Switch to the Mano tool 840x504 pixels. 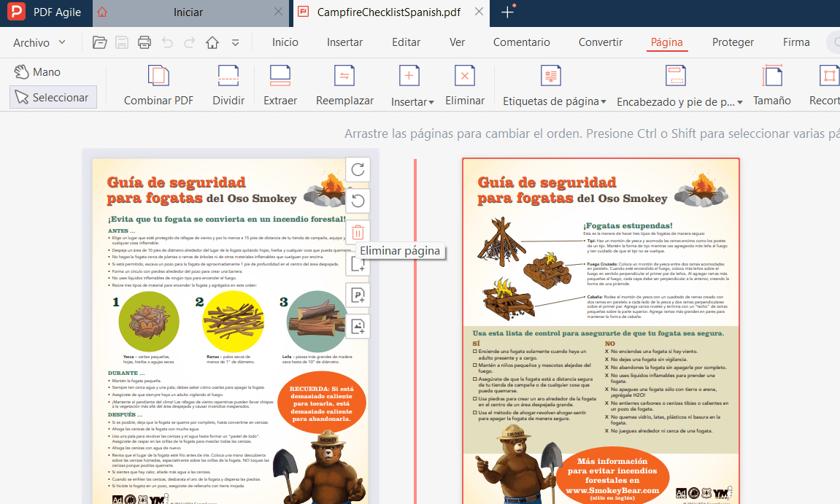(x=36, y=71)
